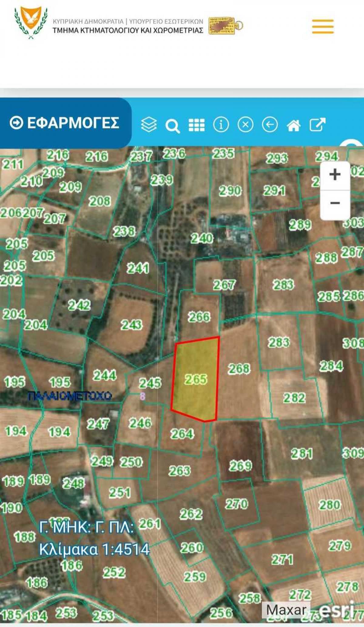
Task: Click parcel label 238
Action: [x=124, y=232]
